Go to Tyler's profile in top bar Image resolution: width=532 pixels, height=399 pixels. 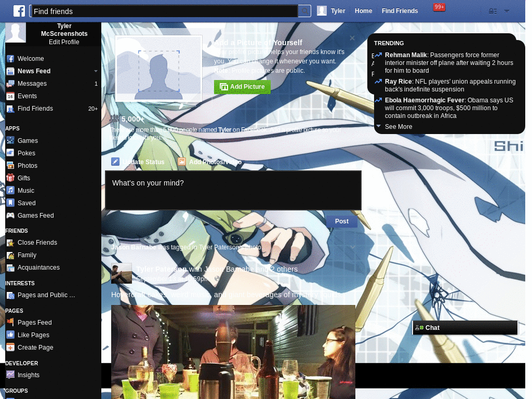tap(331, 11)
